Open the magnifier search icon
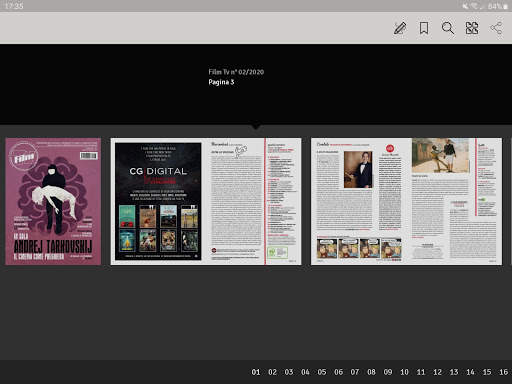 (x=448, y=28)
